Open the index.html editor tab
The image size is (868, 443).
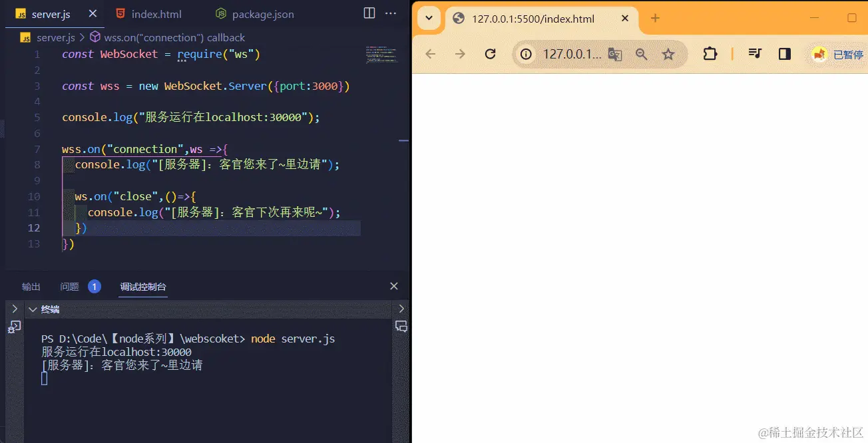coord(149,14)
